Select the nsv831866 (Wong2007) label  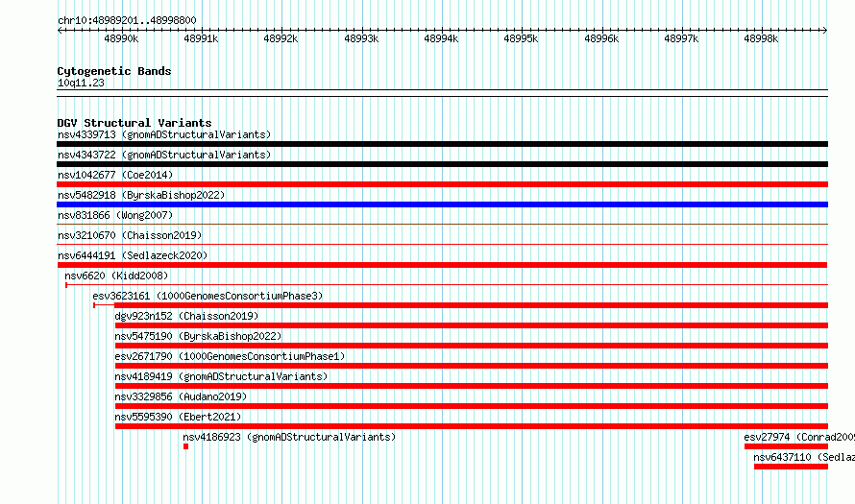pyautogui.click(x=115, y=215)
